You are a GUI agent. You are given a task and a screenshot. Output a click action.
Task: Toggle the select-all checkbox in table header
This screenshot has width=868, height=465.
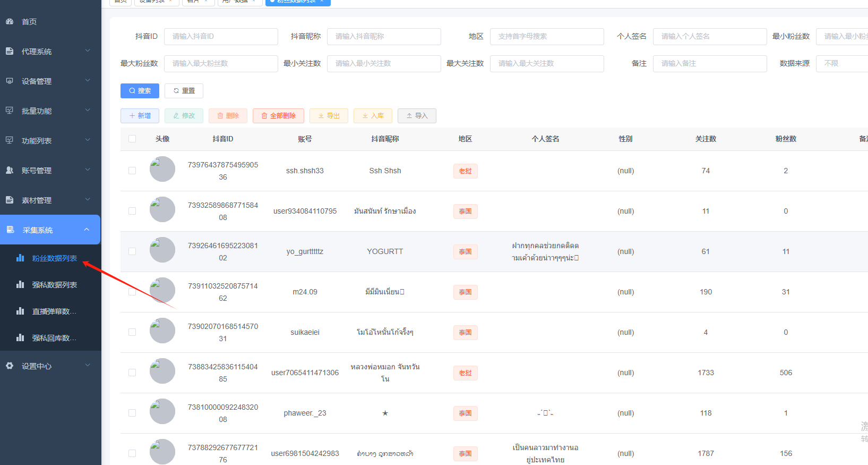click(x=132, y=139)
